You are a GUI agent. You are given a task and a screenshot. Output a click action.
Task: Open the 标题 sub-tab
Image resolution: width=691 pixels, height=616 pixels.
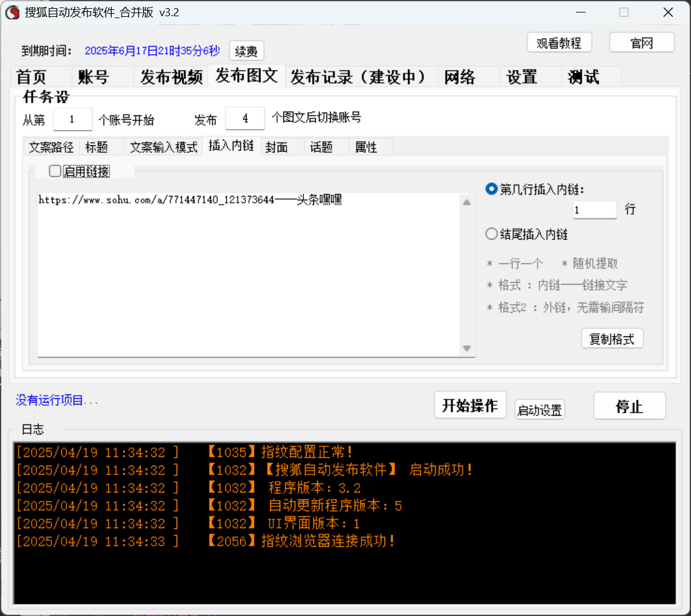(x=101, y=147)
